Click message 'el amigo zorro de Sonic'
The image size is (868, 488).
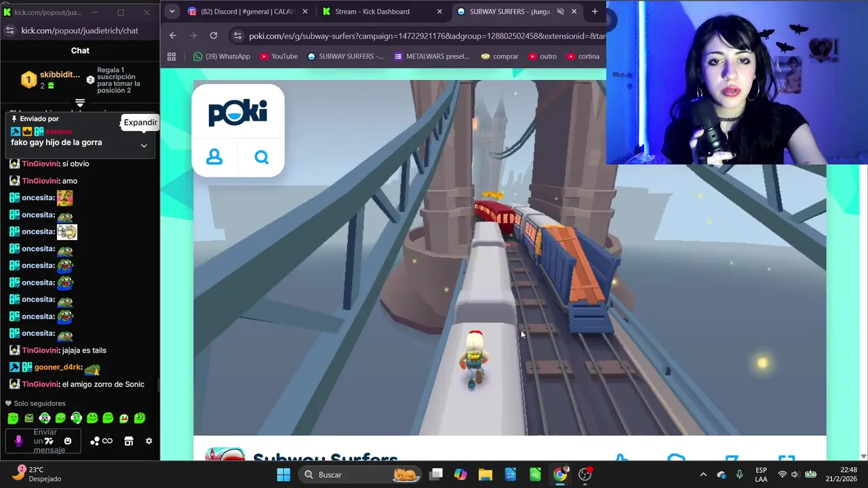tap(103, 384)
